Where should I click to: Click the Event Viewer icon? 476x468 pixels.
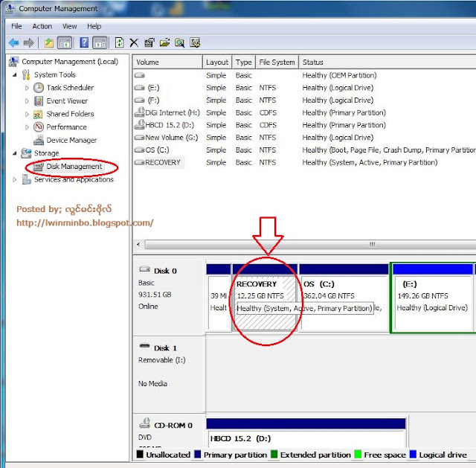(x=39, y=101)
